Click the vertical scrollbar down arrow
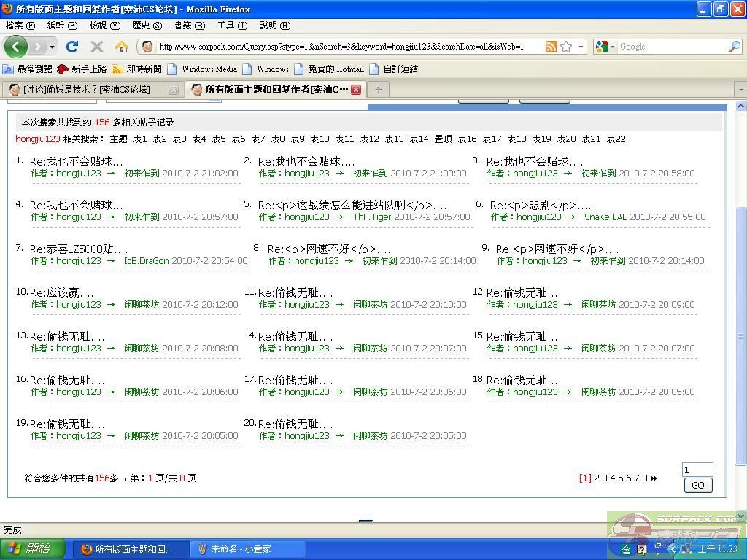747x560 pixels. (x=741, y=516)
